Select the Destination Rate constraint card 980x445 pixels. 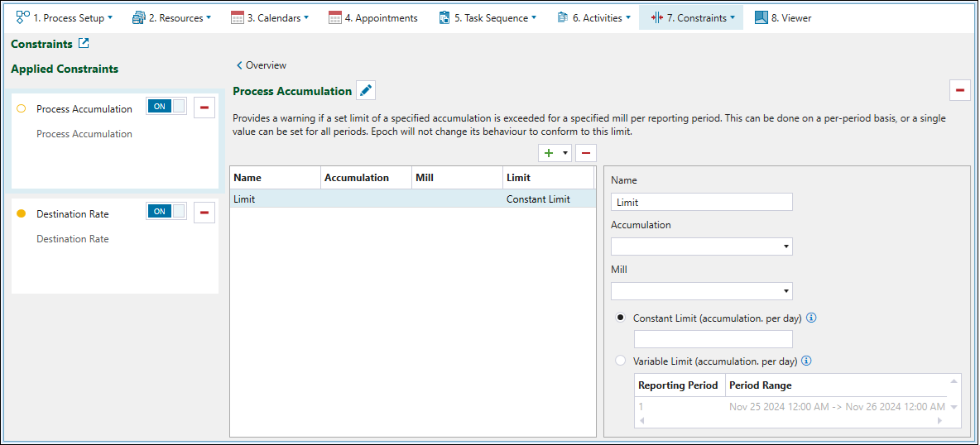click(115, 246)
